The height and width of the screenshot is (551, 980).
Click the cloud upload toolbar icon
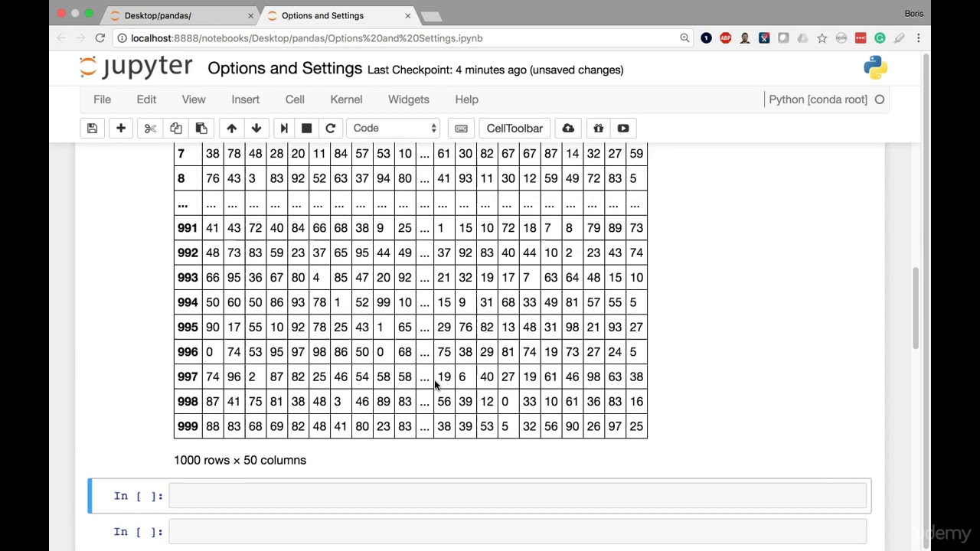[568, 129]
